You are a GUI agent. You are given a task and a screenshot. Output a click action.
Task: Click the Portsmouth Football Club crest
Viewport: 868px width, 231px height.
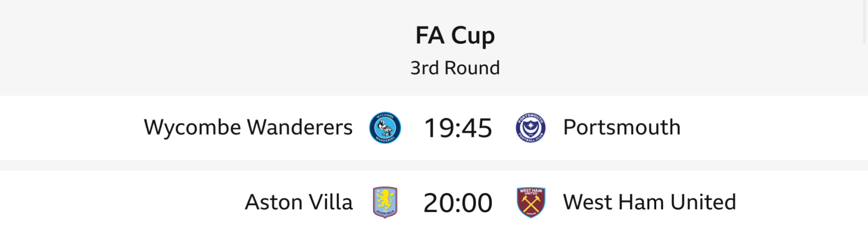[x=531, y=128]
